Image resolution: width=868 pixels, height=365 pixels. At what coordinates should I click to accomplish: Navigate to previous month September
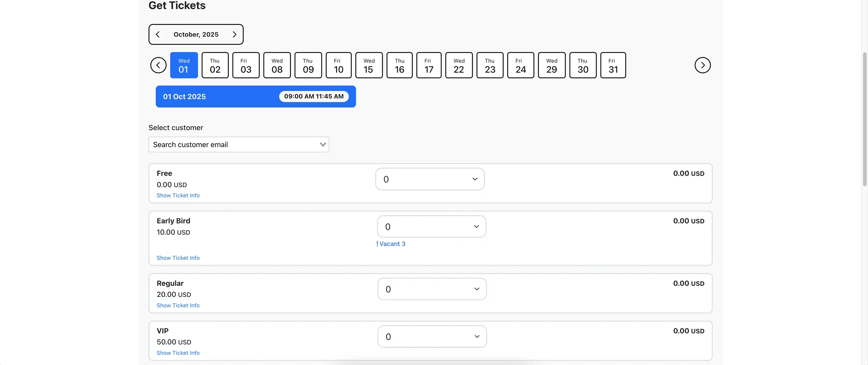(x=158, y=34)
